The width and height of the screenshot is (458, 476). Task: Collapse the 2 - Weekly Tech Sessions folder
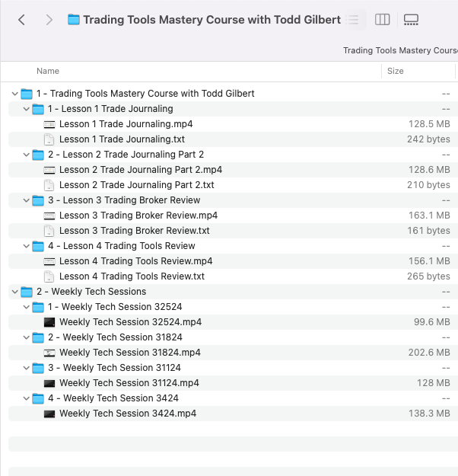pos(15,292)
